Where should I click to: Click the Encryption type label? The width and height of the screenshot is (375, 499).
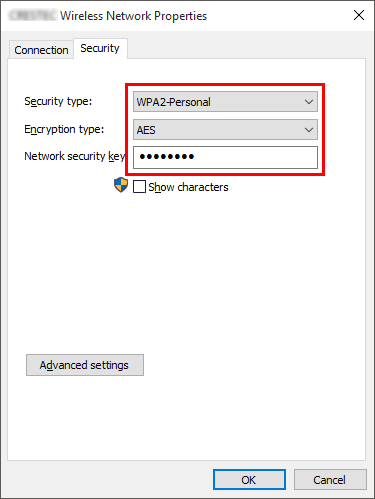[64, 129]
